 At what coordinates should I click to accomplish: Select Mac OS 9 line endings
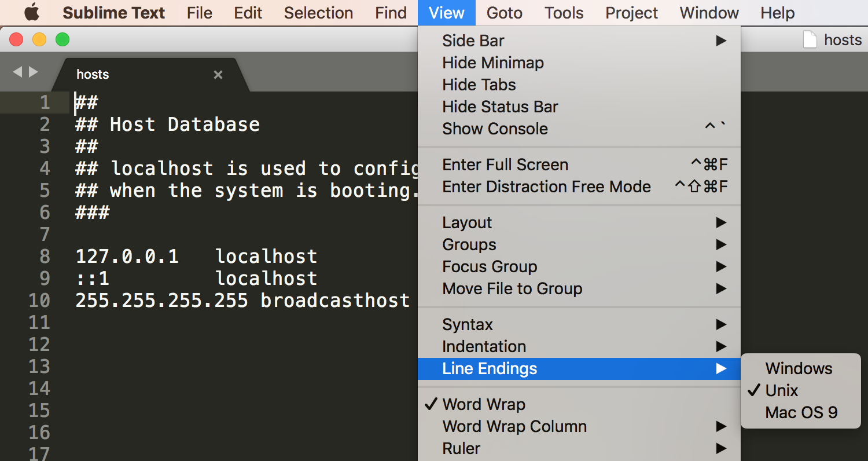tap(801, 412)
